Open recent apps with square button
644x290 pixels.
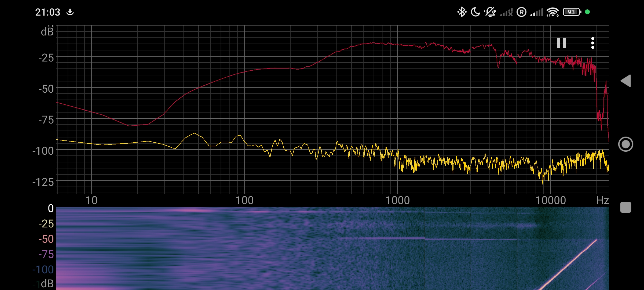coord(626,207)
